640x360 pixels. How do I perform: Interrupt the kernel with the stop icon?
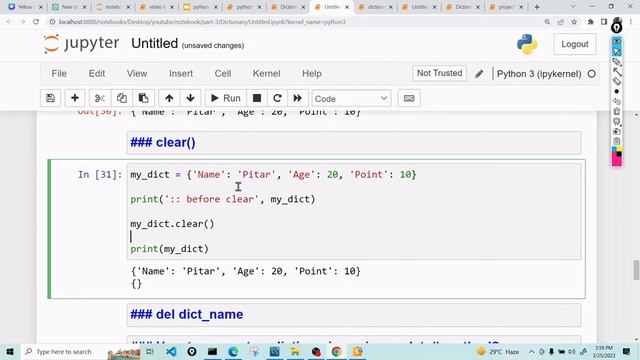(257, 98)
